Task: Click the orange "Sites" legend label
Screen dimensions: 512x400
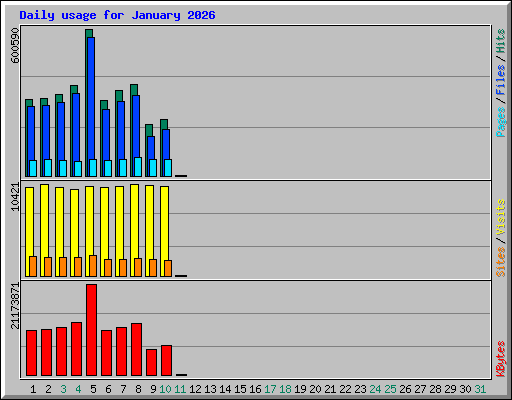Action: tap(501, 262)
